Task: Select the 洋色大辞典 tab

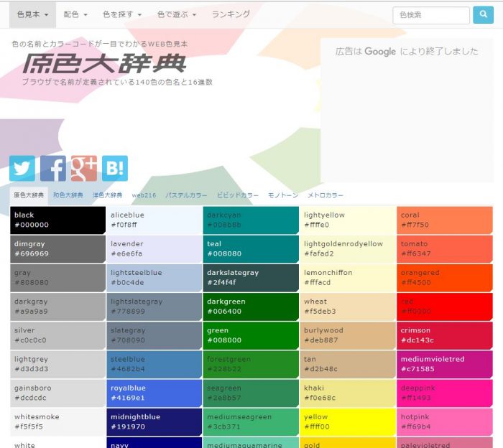Action: pos(107,195)
